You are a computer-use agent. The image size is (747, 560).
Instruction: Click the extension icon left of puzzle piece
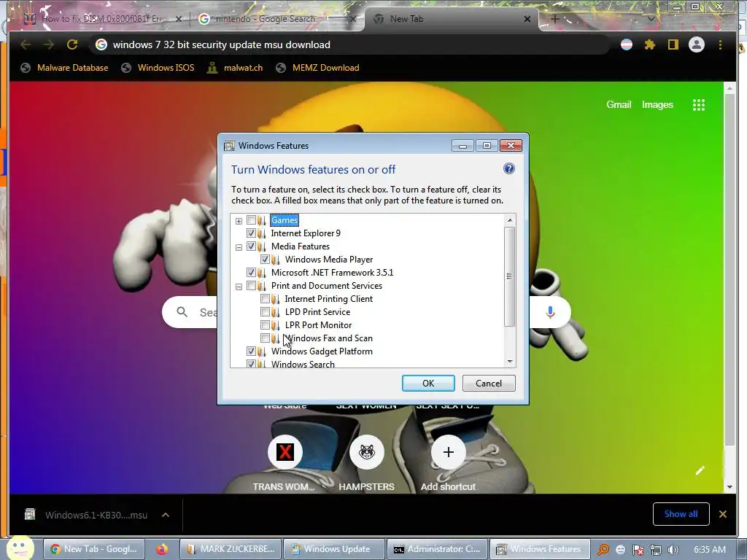pyautogui.click(x=627, y=44)
